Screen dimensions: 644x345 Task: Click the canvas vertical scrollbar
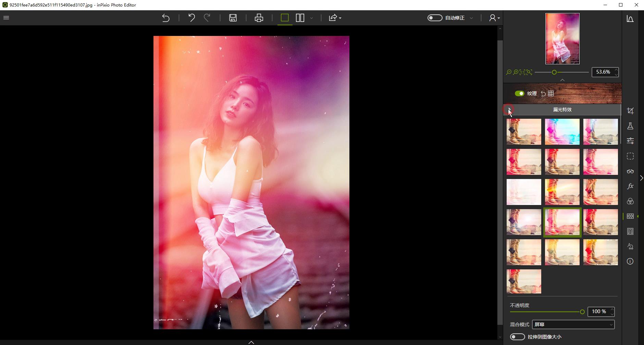coord(500,183)
